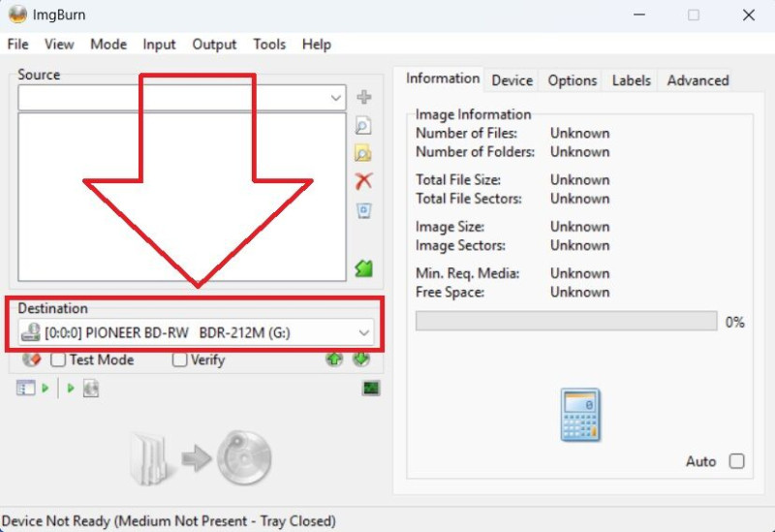Click the Free Space label
The height and width of the screenshot is (532, 775).
(449, 293)
